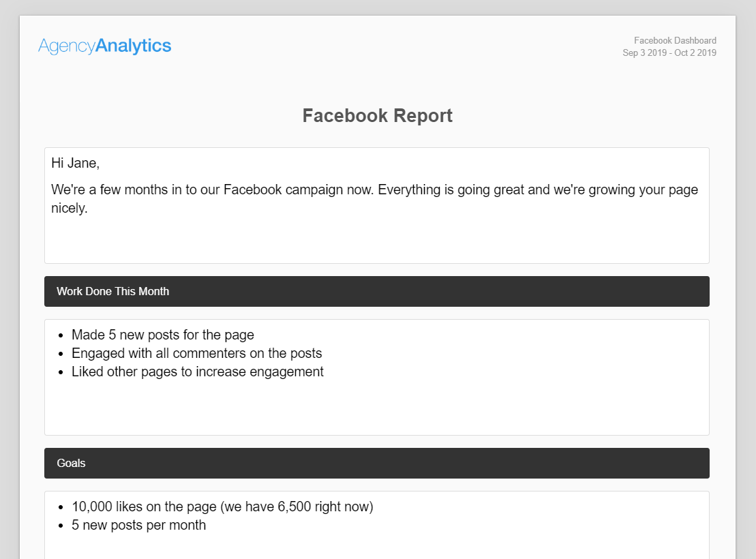
Task: Click the Liked other pages bullet
Action: 197,372
